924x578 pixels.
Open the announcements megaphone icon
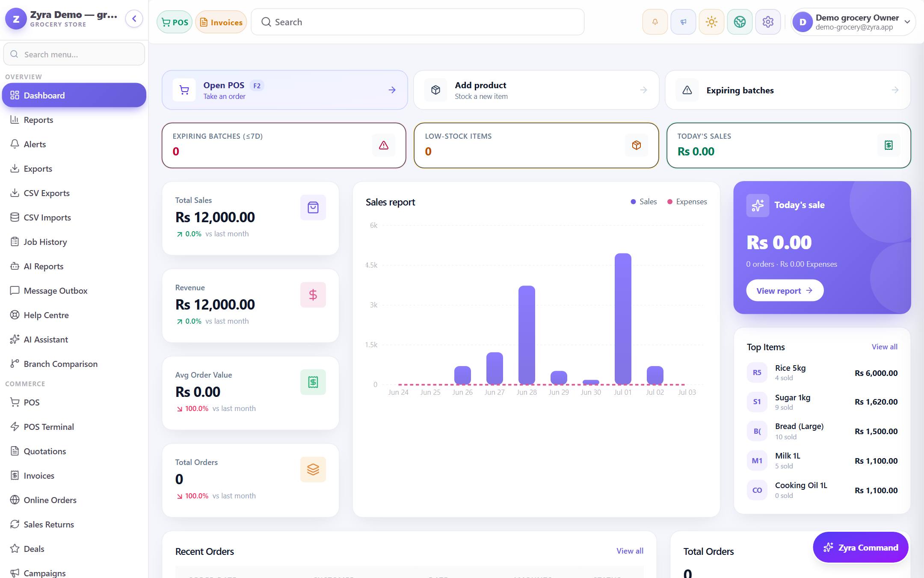683,22
